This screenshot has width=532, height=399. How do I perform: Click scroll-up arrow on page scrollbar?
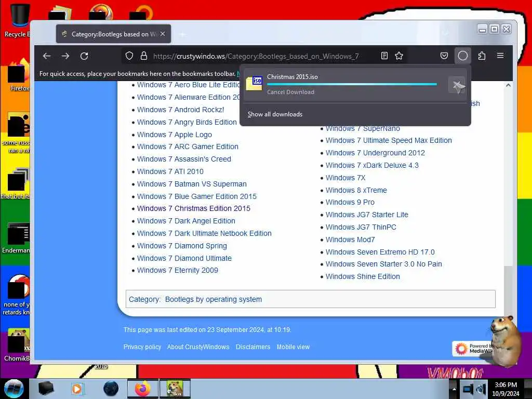point(508,86)
